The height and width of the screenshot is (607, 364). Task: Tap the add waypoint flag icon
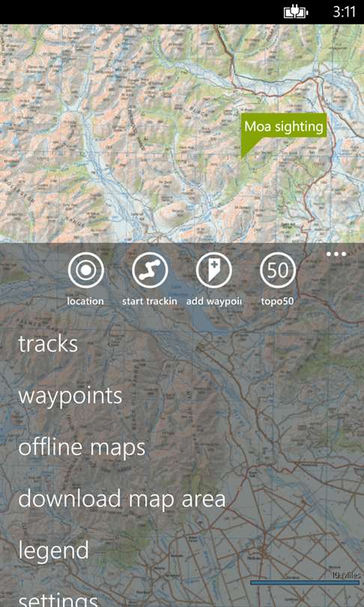click(x=214, y=271)
